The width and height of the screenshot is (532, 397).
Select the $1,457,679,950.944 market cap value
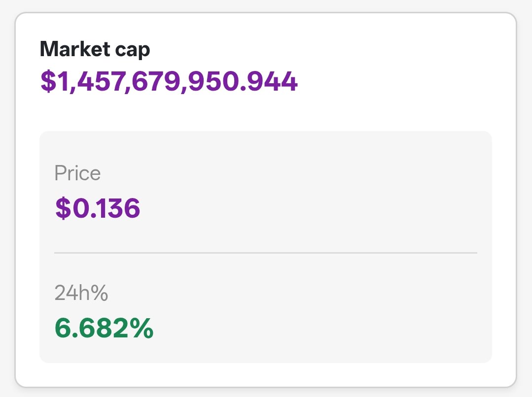169,81
